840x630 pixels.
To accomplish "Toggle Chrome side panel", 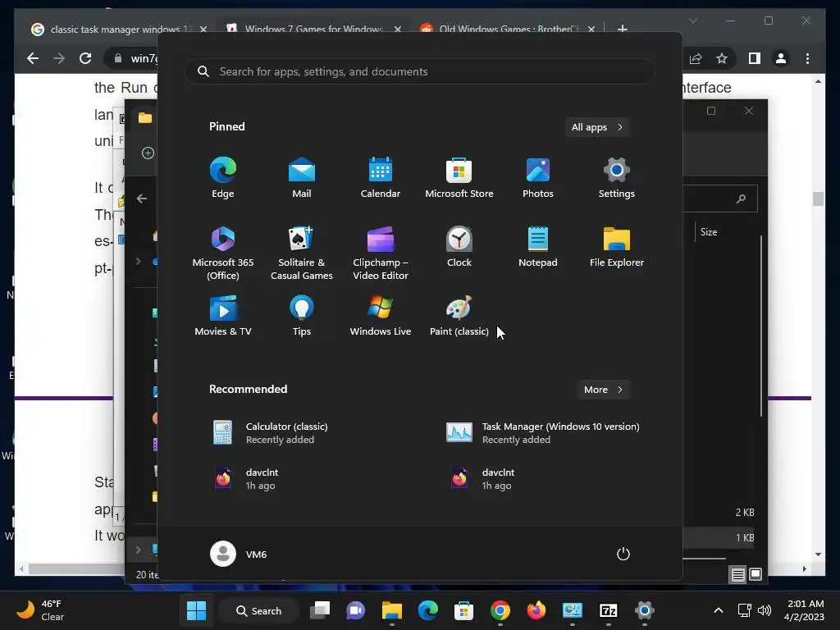I will pyautogui.click(x=755, y=58).
